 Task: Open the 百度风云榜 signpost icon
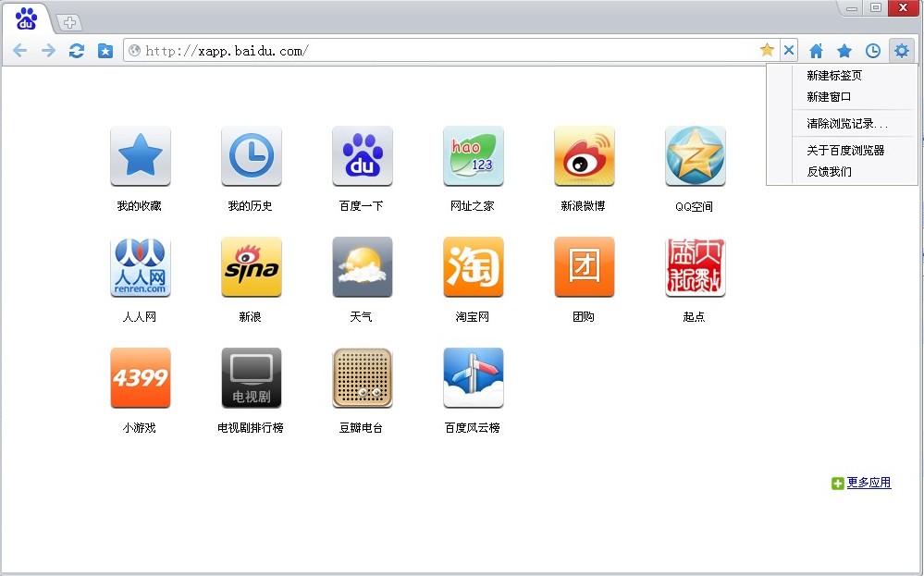(x=474, y=377)
